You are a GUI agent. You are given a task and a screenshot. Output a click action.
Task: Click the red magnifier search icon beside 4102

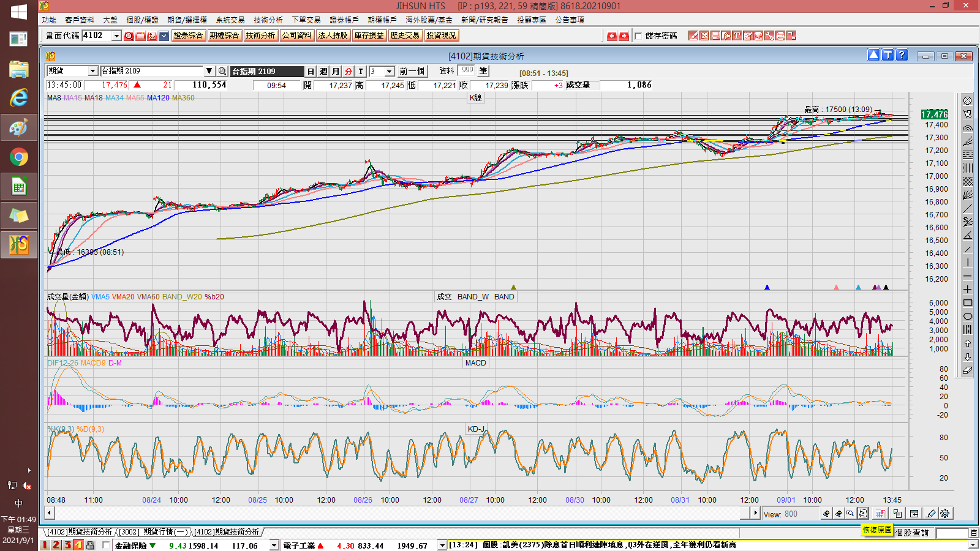tap(129, 36)
